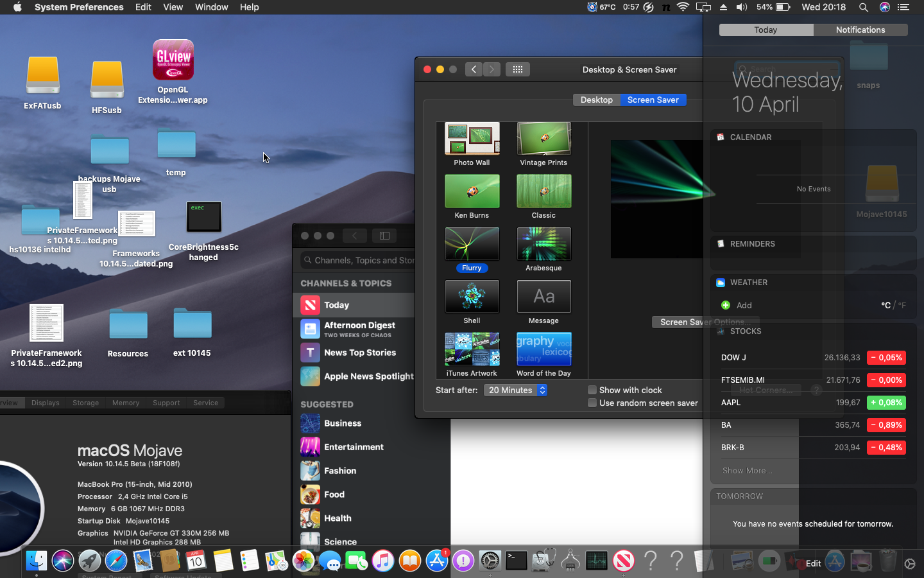Open Launchpad rocket icon in Dock
The image size is (924, 578).
[x=90, y=561]
